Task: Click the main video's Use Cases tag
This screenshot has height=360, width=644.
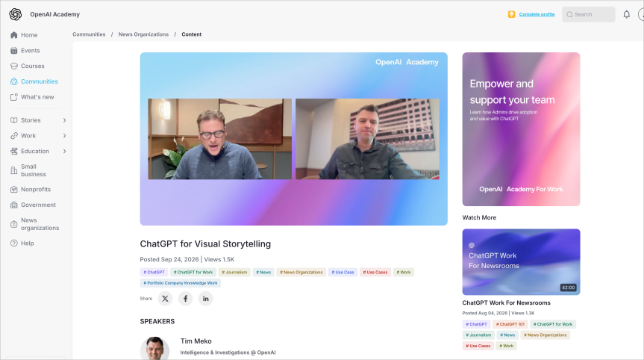Action: [375, 272]
